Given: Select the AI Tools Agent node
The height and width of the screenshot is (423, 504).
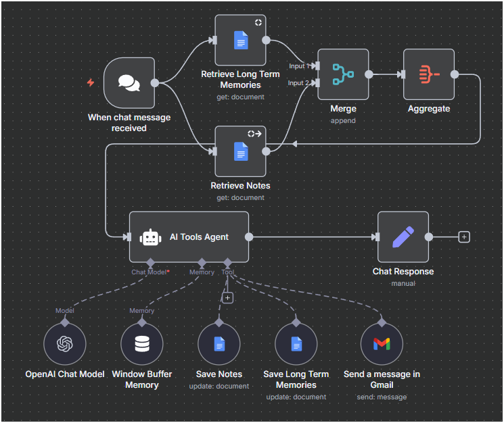Looking at the screenshot, I should (189, 237).
